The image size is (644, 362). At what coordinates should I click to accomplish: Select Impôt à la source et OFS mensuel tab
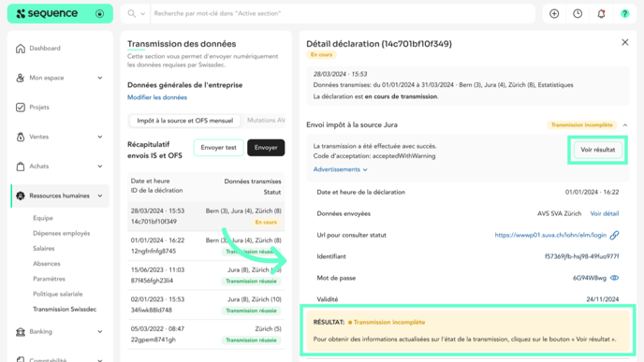click(184, 121)
